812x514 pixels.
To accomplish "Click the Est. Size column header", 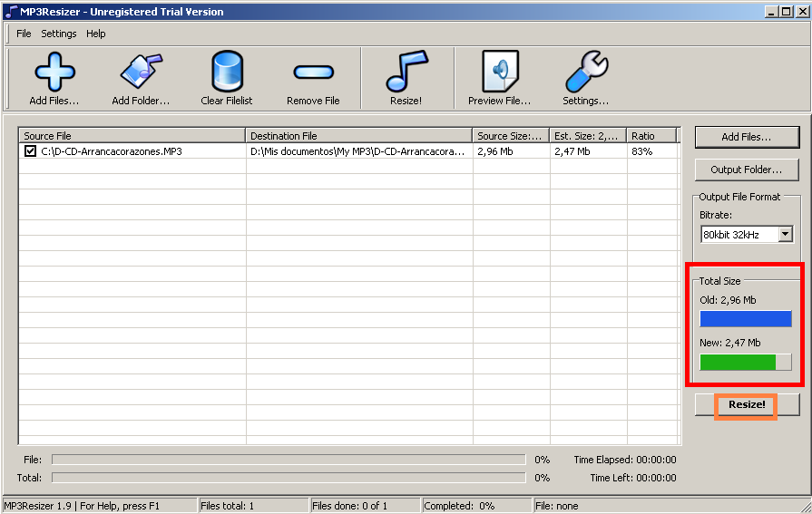I will tap(588, 136).
